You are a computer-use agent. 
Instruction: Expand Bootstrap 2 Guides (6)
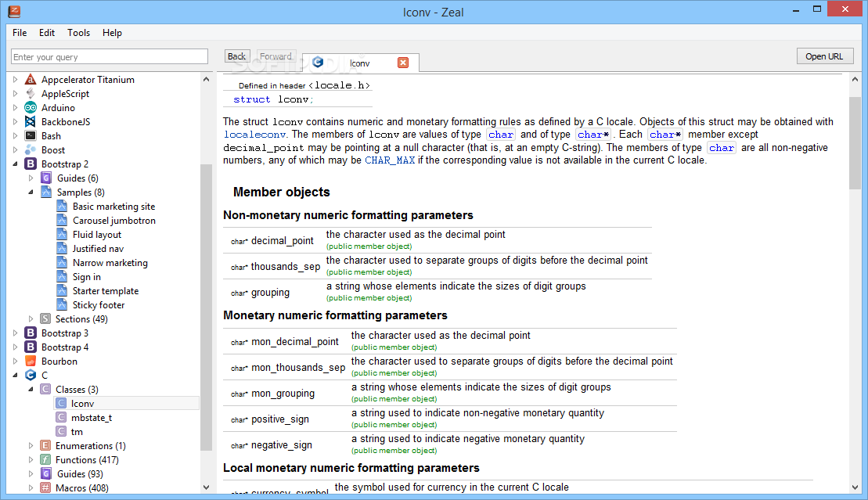pyautogui.click(x=31, y=178)
